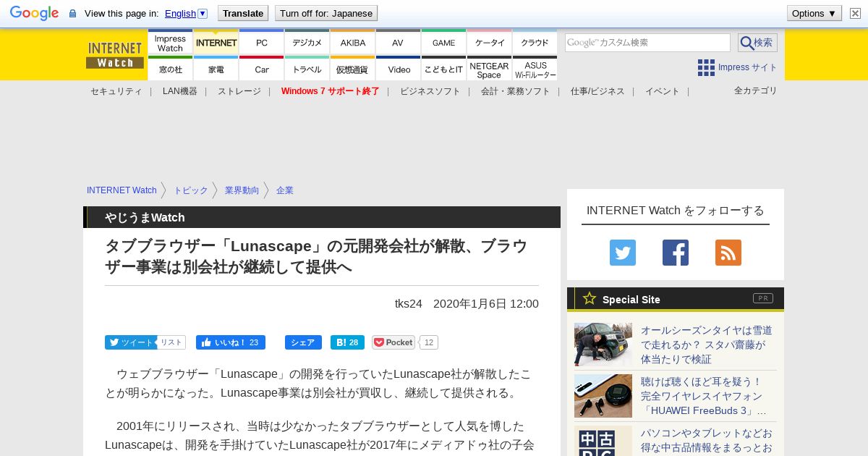Open the orange RSS feed icon
This screenshot has height=456, width=868.
728,253
